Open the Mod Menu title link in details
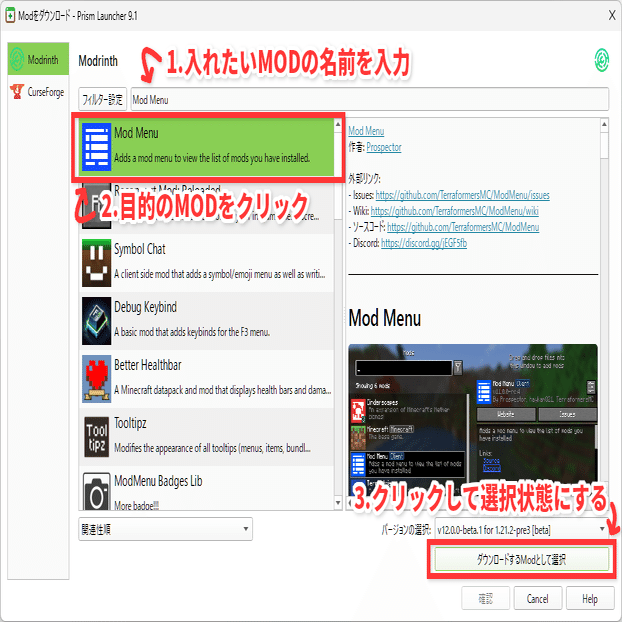 pyautogui.click(x=366, y=131)
